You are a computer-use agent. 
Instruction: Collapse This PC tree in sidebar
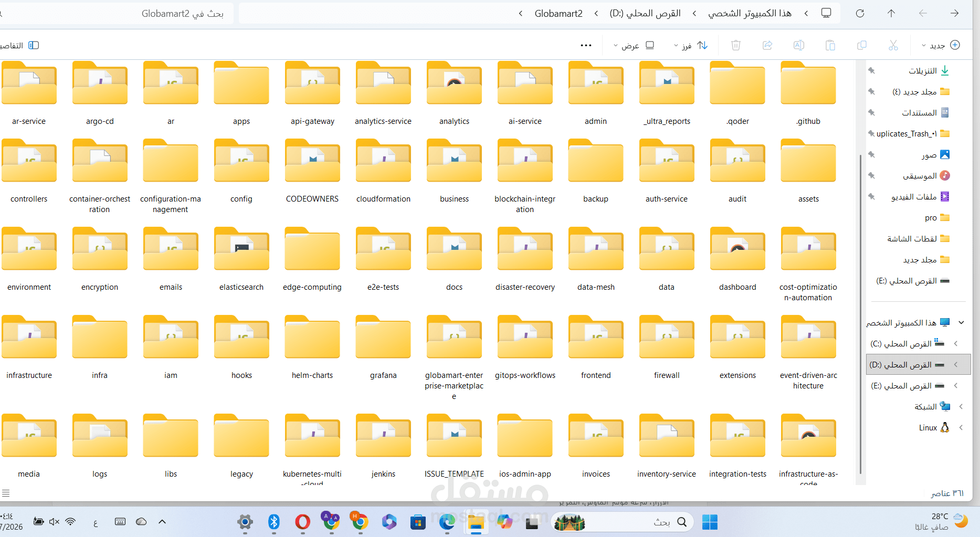coord(961,322)
